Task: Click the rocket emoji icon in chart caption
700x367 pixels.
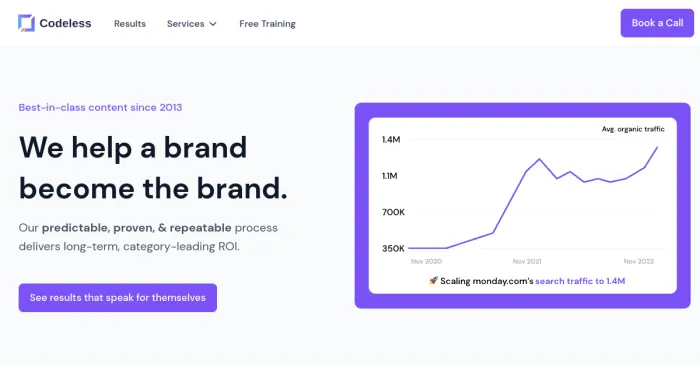Action: (x=433, y=280)
